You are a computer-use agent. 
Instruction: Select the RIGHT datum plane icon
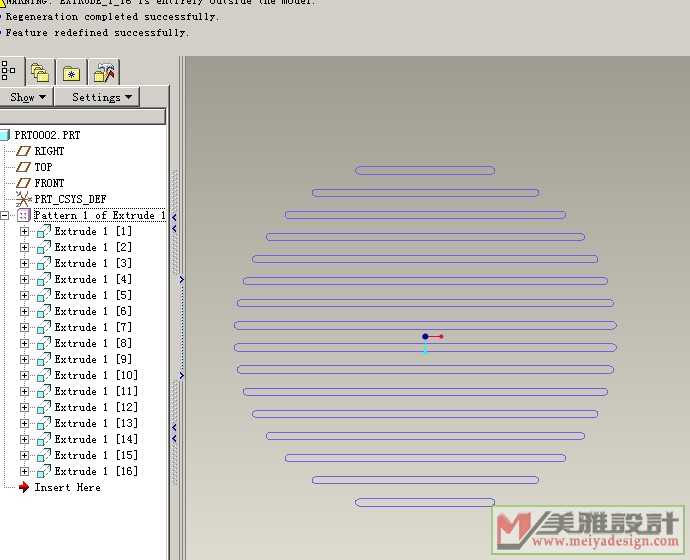point(24,151)
